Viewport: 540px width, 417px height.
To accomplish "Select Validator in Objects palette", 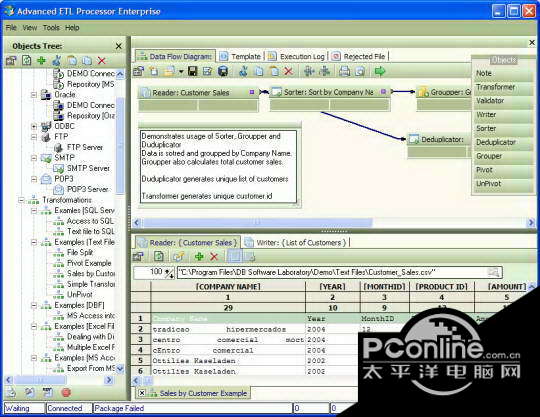I will pos(502,101).
